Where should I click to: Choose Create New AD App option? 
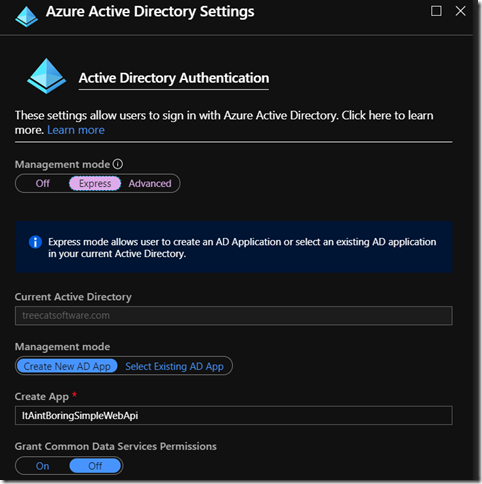pos(67,366)
